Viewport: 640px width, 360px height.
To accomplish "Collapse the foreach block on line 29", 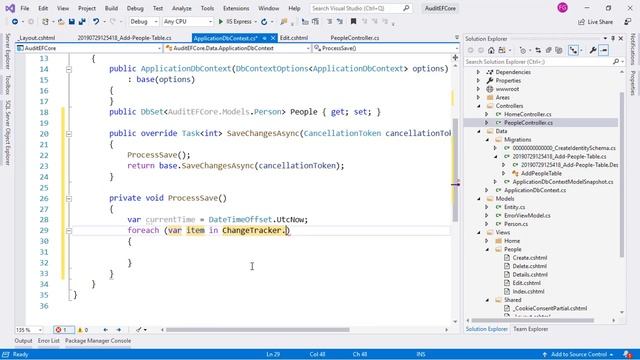I will coord(69,231).
